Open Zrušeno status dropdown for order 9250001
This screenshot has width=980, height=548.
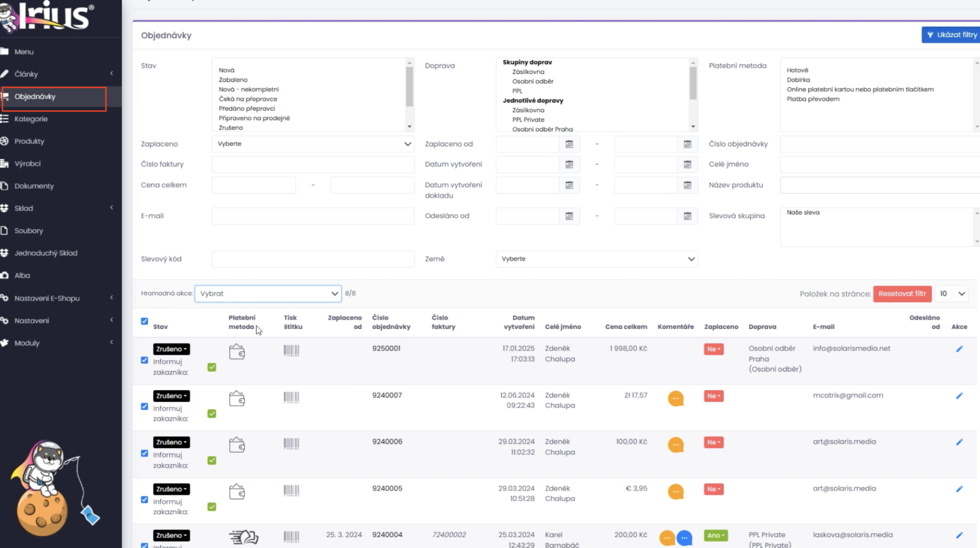[171, 349]
